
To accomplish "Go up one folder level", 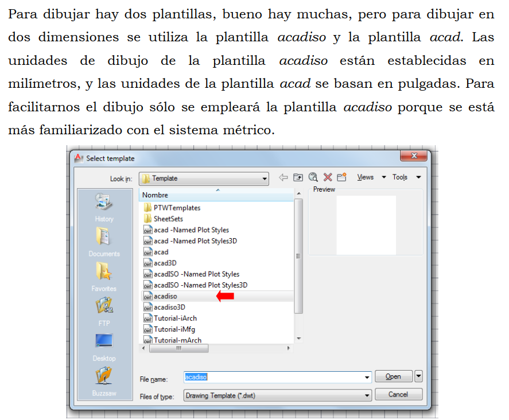I will 298,177.
